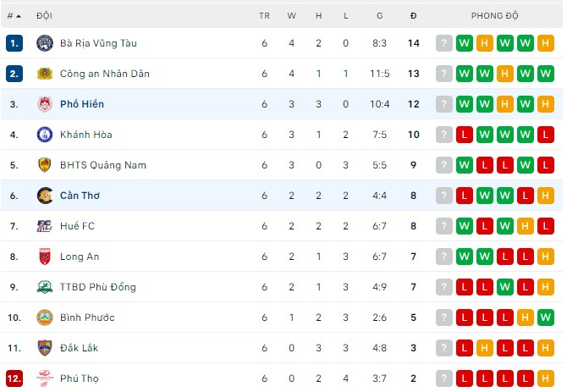
Task: Click the orange H form badge in Huế FC row
Action: pyautogui.click(x=526, y=226)
